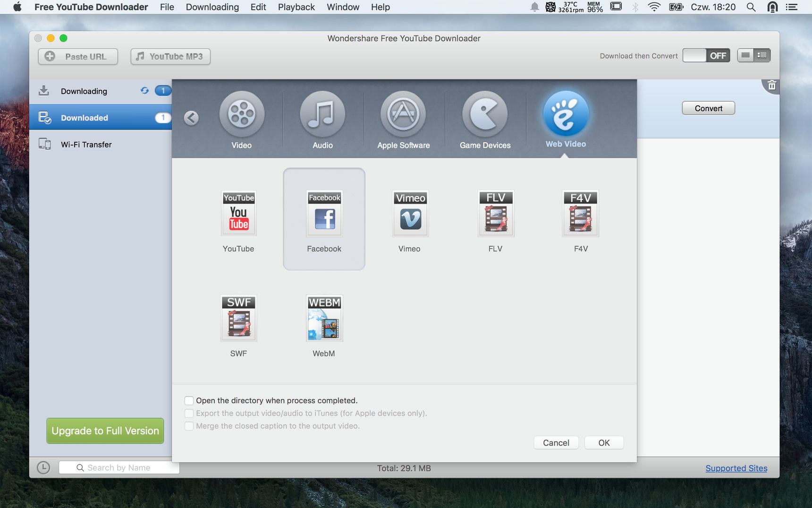The width and height of the screenshot is (812, 508).
Task: Confirm format selection with OK
Action: point(604,443)
